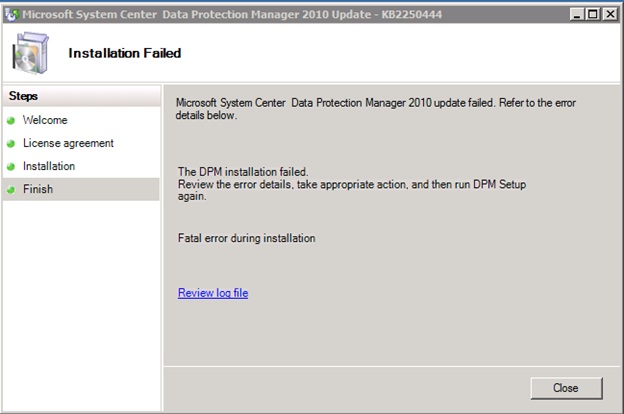624x414 pixels.
Task: Click the Installation Failed heading
Action: 125,53
